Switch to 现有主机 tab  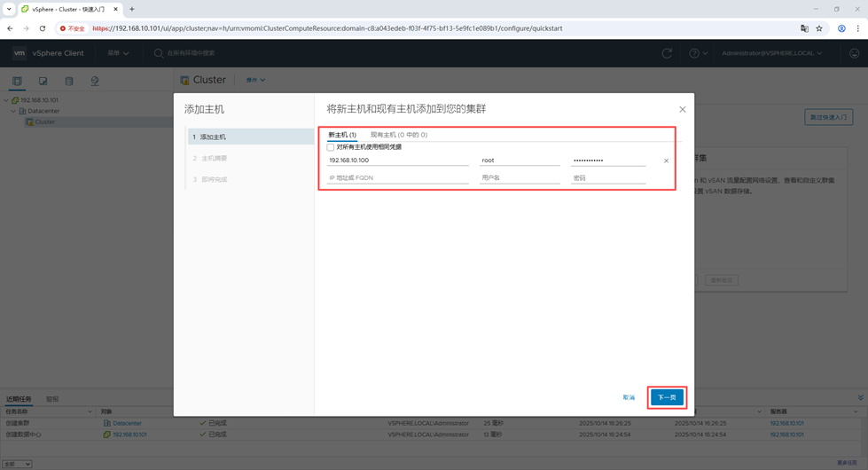398,135
